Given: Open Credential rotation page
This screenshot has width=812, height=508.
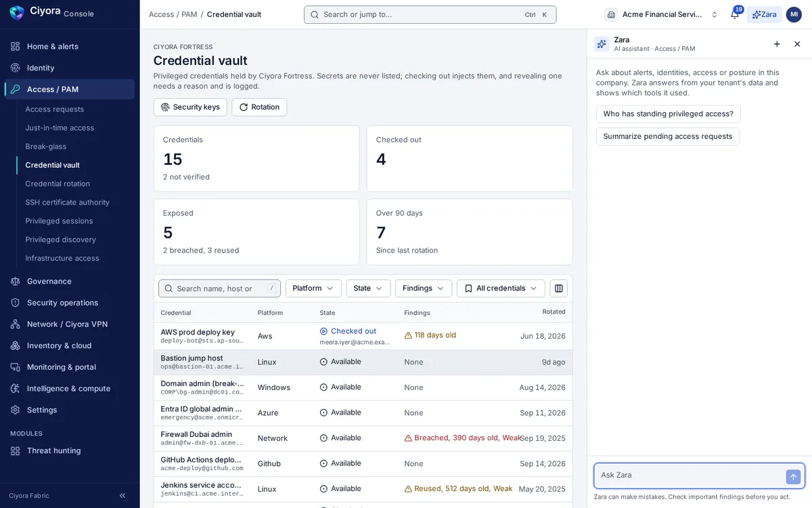Looking at the screenshot, I should 58,184.
